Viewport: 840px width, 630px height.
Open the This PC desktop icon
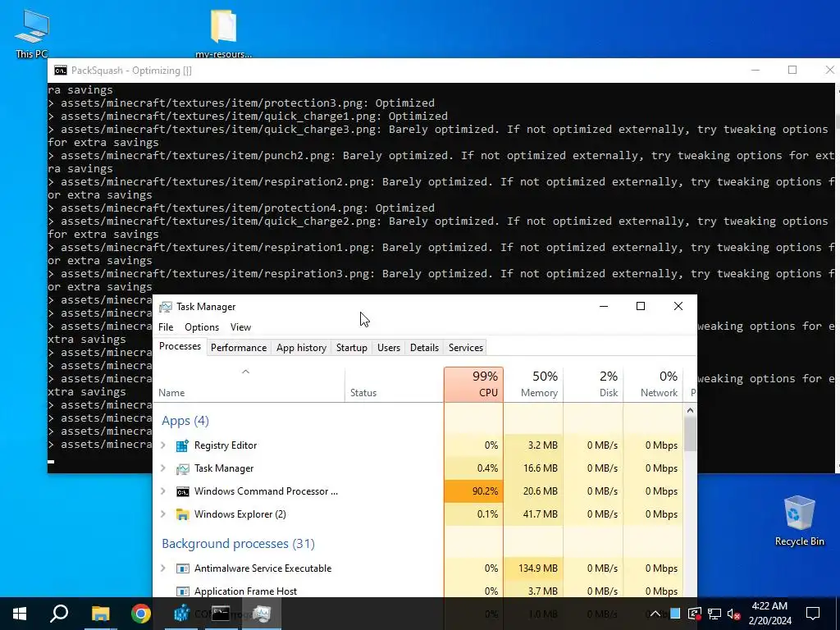(x=32, y=33)
